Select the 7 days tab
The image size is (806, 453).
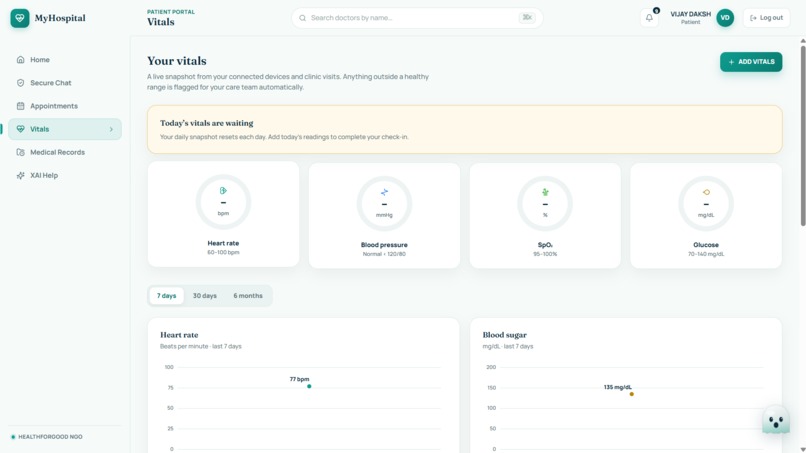pos(167,296)
